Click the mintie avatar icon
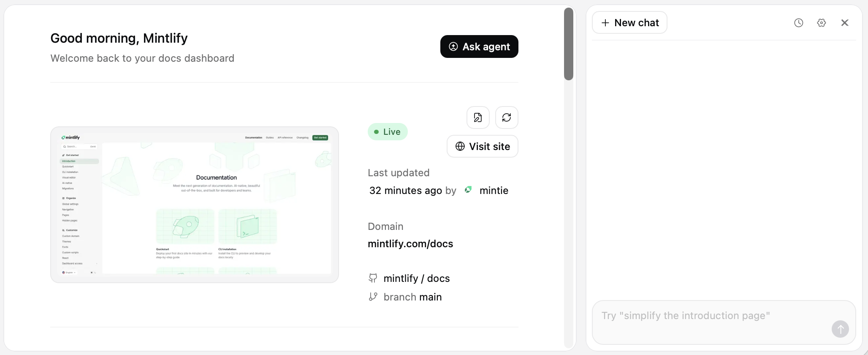The width and height of the screenshot is (868, 355). (x=468, y=190)
